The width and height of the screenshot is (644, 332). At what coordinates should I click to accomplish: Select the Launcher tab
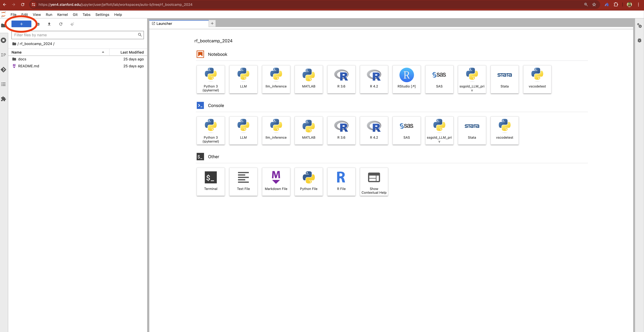point(179,24)
